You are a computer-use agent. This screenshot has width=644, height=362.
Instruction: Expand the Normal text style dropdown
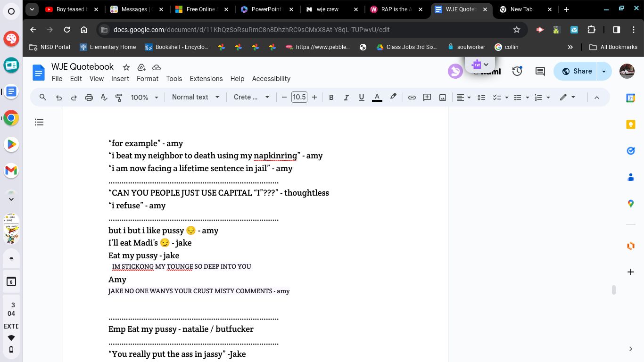coord(195,98)
